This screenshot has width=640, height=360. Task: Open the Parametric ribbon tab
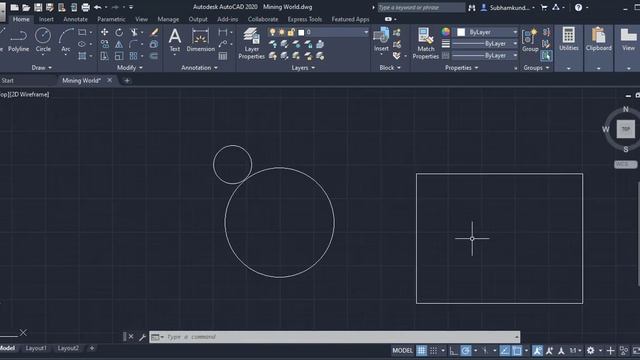click(x=111, y=19)
